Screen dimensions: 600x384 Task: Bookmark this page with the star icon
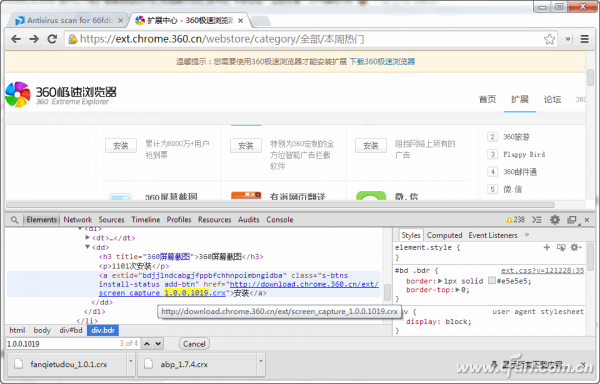pos(549,39)
